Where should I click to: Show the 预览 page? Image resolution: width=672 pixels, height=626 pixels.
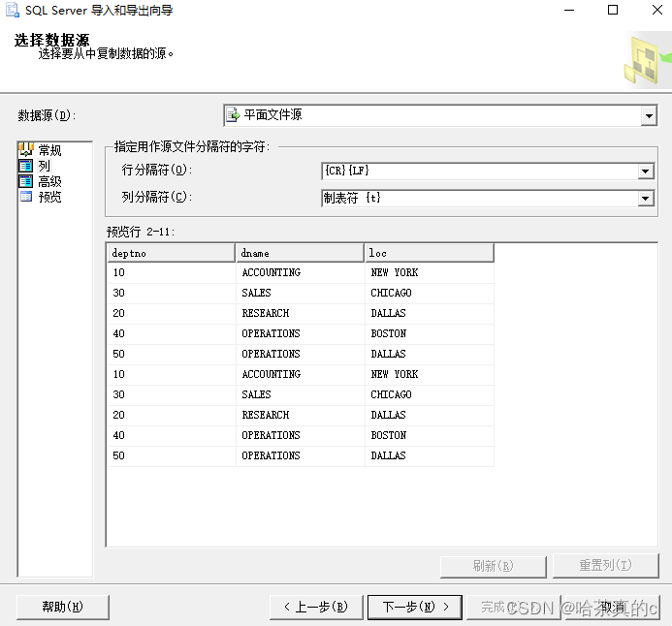tap(49, 197)
